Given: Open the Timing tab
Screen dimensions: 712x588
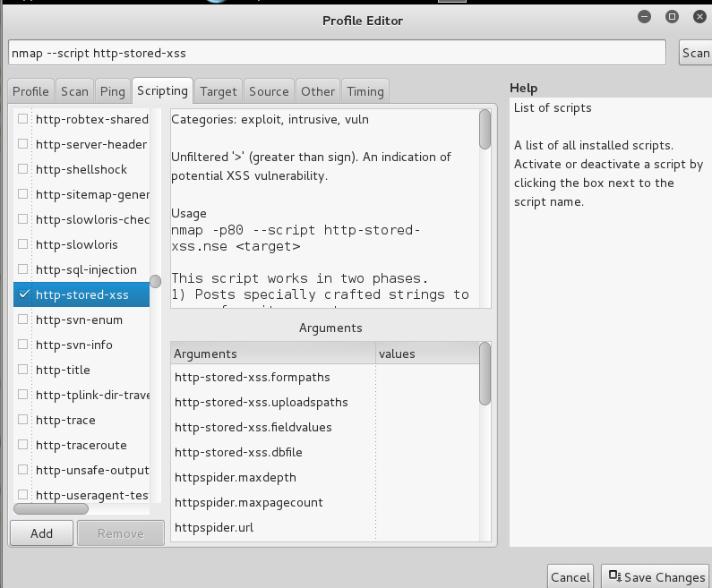Looking at the screenshot, I should [x=365, y=91].
